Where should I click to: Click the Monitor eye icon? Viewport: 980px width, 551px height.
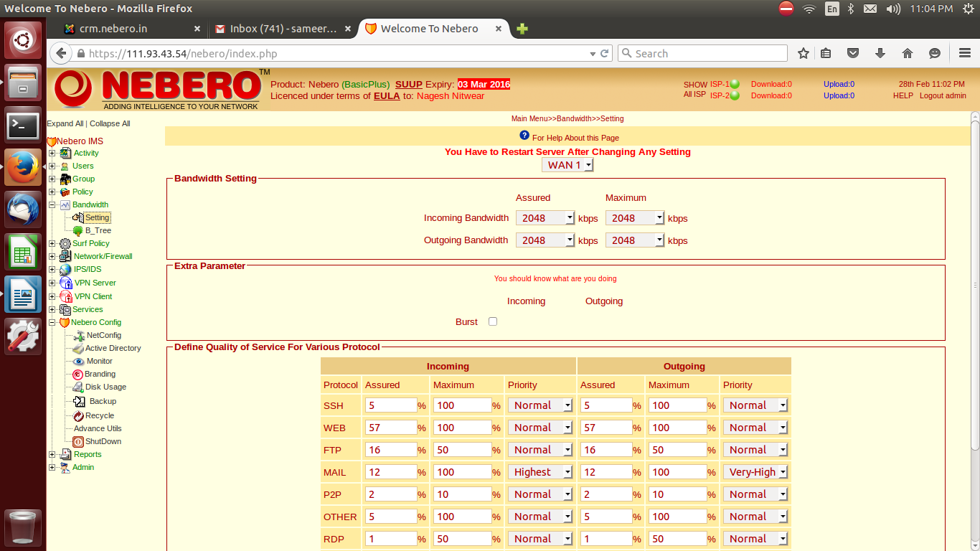79,361
